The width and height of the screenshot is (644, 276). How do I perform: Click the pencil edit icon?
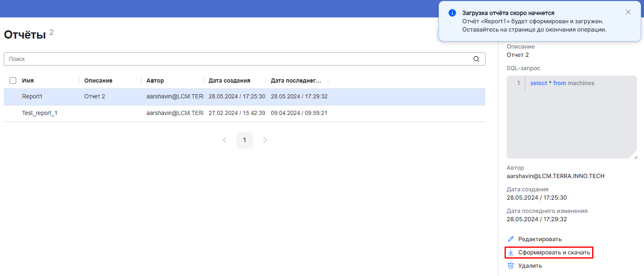coord(511,239)
